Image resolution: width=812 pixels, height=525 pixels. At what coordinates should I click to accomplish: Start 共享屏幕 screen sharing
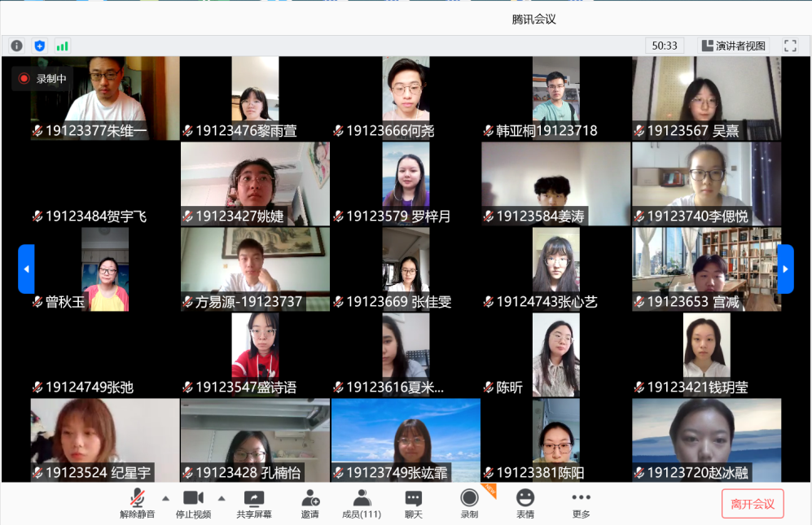(254, 503)
